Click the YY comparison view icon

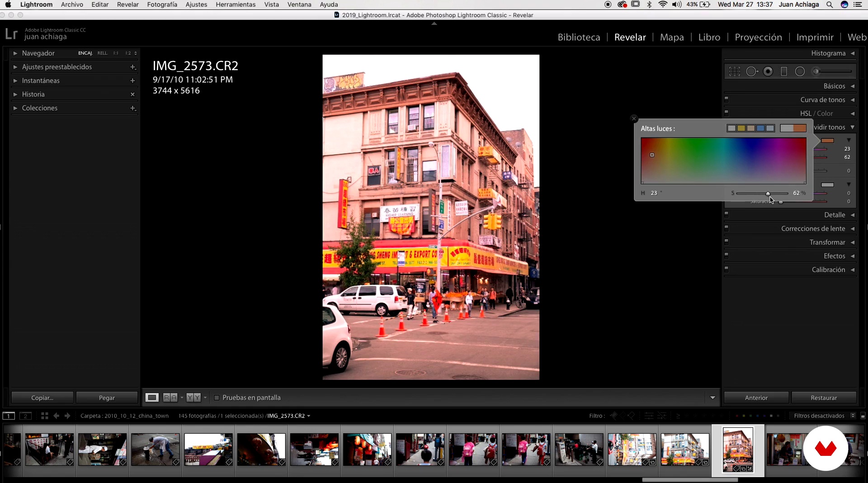coord(193,398)
